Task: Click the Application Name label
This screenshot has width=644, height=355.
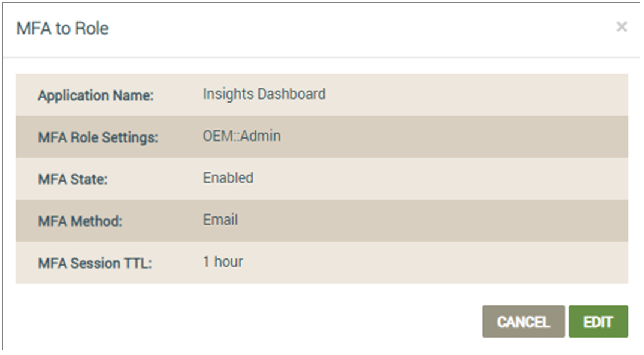Action: point(96,95)
